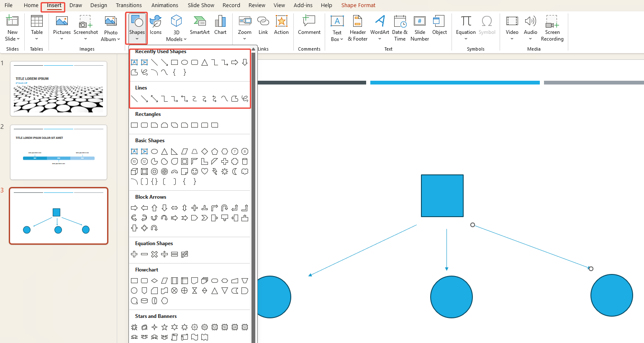The height and width of the screenshot is (343, 644).
Task: Select the smiley face under Basic Shapes
Action: point(195,171)
